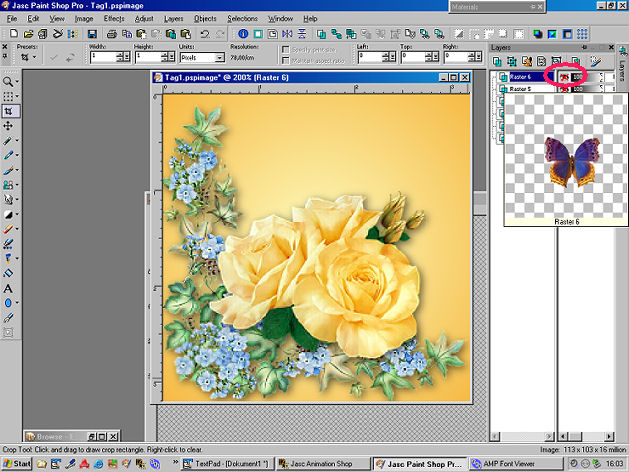Switch to TextPad in the taskbar
Viewport: 629px width, 472px height.
tap(227, 464)
